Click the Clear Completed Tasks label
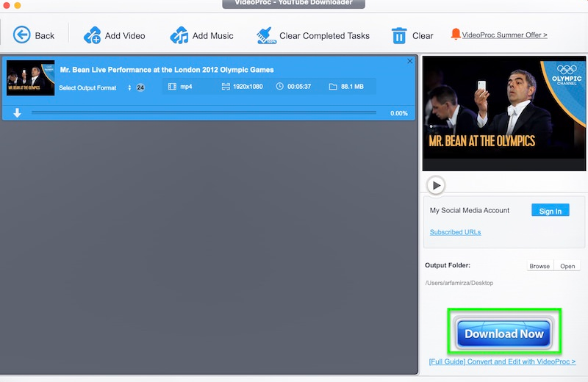 coord(324,35)
